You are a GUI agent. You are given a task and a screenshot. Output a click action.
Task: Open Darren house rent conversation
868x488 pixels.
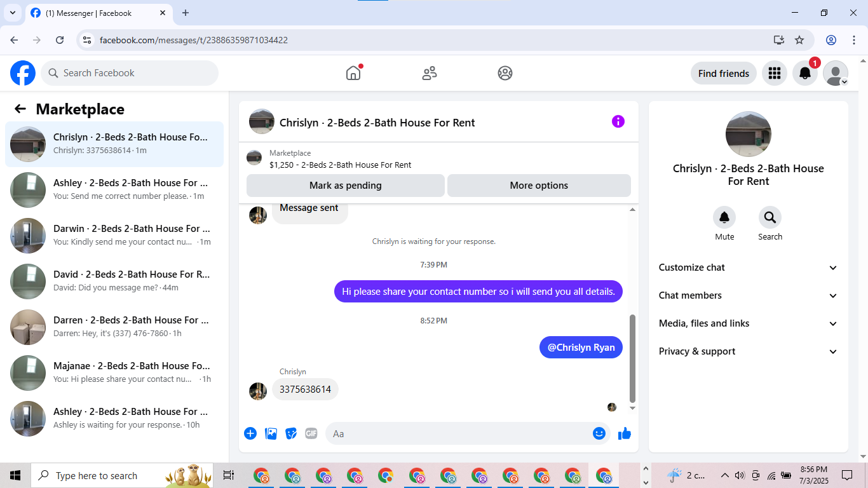tap(114, 327)
